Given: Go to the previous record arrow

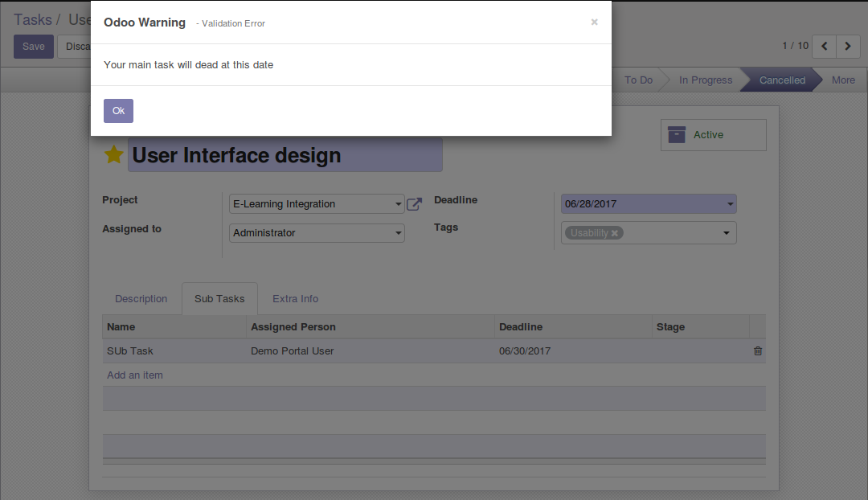Looking at the screenshot, I should click(x=825, y=47).
